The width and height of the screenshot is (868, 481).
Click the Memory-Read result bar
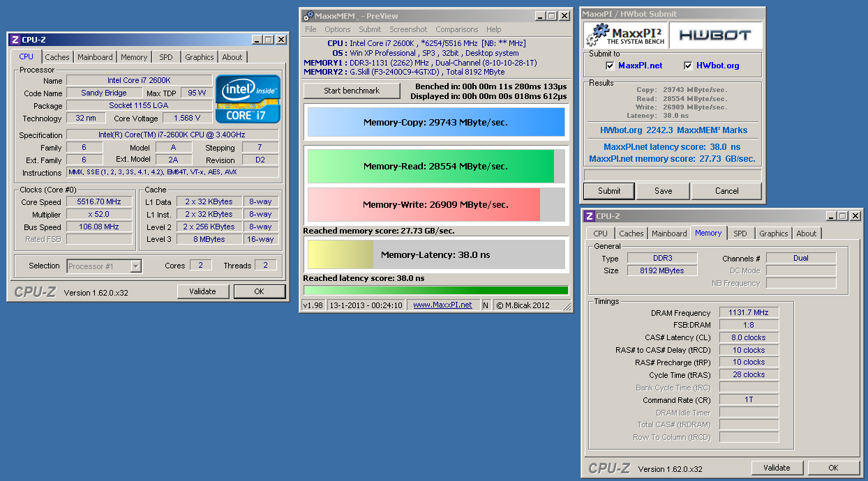pyautogui.click(x=436, y=167)
